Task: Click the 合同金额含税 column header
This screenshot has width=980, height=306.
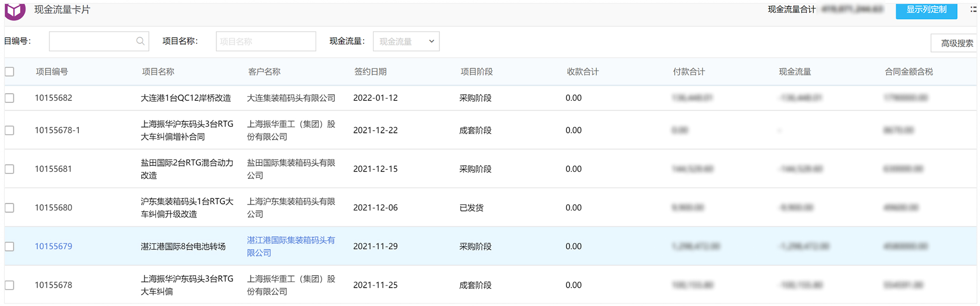Action: click(x=908, y=72)
